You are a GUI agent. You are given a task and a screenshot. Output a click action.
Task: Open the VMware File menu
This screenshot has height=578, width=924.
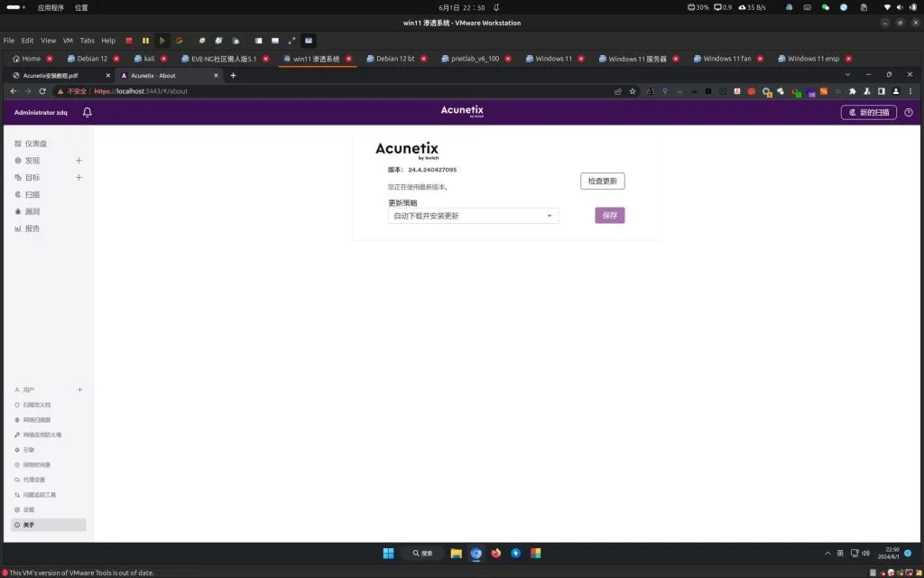(x=9, y=41)
